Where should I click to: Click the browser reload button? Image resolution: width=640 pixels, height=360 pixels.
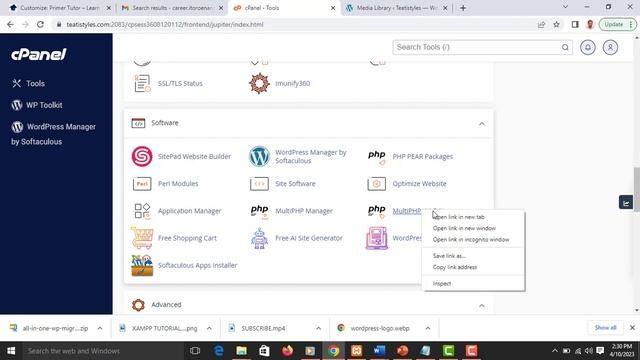point(40,24)
